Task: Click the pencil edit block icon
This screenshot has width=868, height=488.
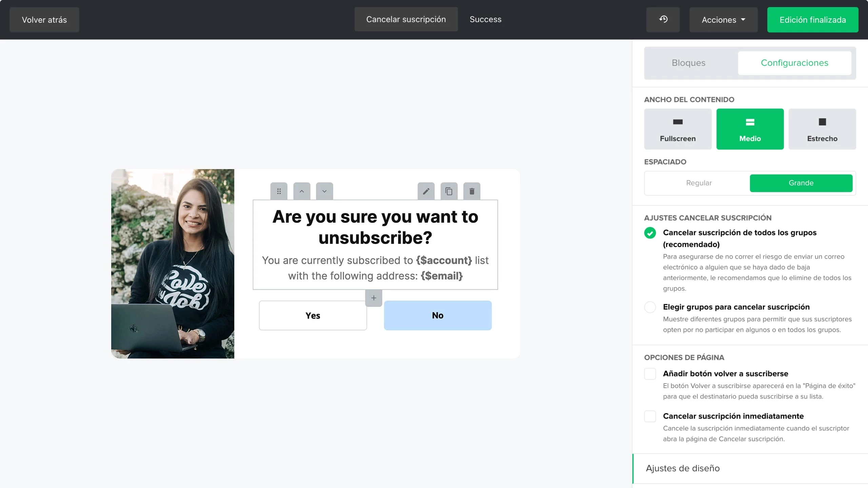Action: (x=426, y=191)
